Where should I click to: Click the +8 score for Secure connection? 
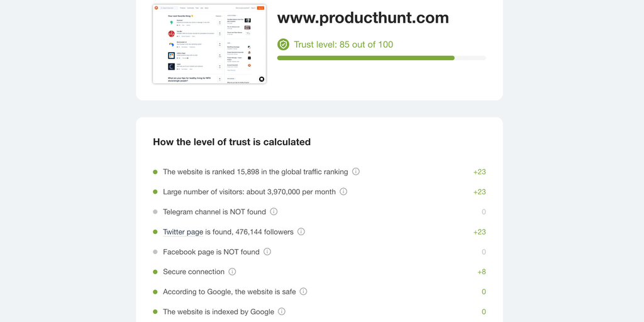(482, 272)
